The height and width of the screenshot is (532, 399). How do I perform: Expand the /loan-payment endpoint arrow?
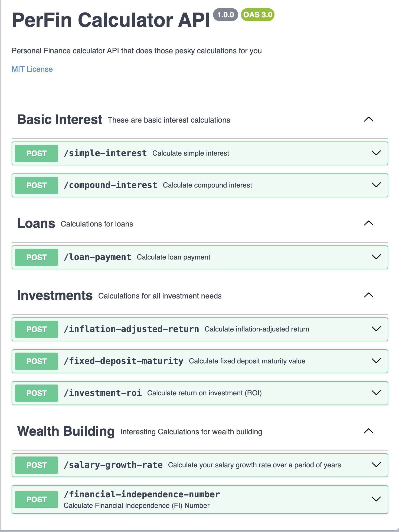[x=376, y=257]
